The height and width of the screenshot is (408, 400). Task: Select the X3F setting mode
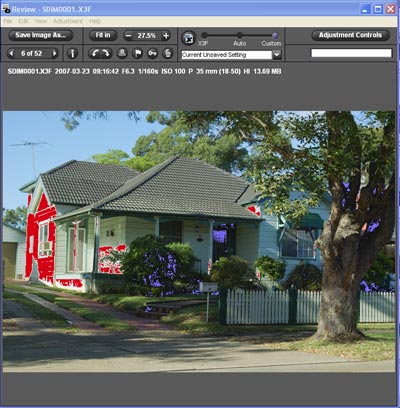click(204, 35)
